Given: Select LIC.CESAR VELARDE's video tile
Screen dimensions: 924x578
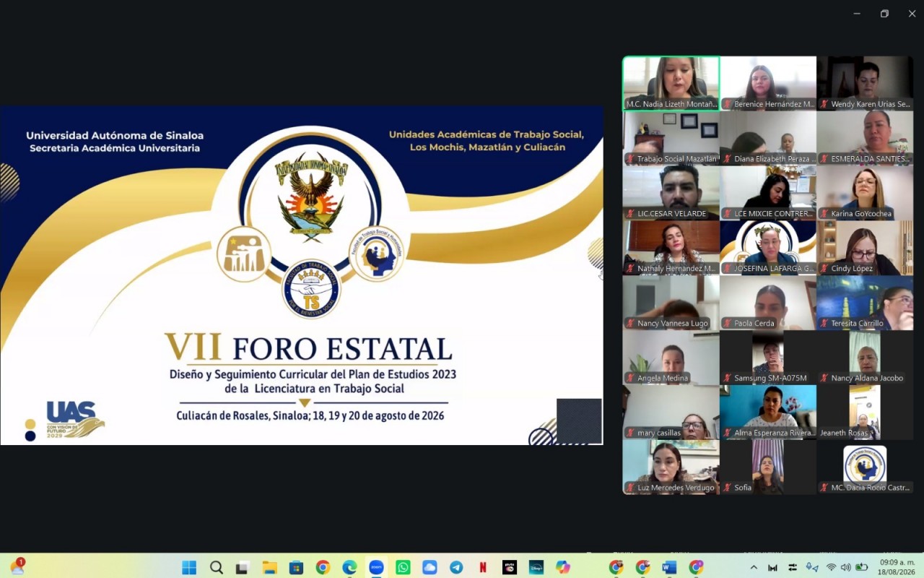Looking at the screenshot, I should coord(671,193).
